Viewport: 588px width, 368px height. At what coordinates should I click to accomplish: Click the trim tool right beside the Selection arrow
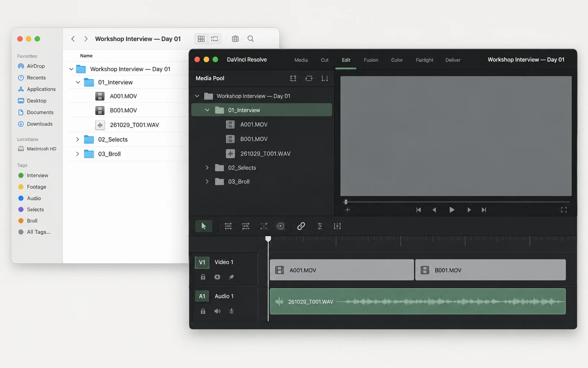click(228, 226)
